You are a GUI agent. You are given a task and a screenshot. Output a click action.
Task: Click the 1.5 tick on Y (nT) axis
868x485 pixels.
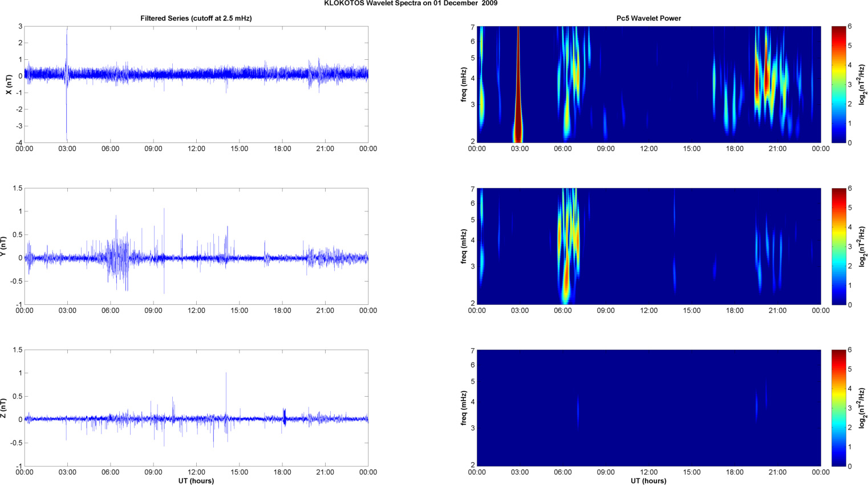click(18, 188)
